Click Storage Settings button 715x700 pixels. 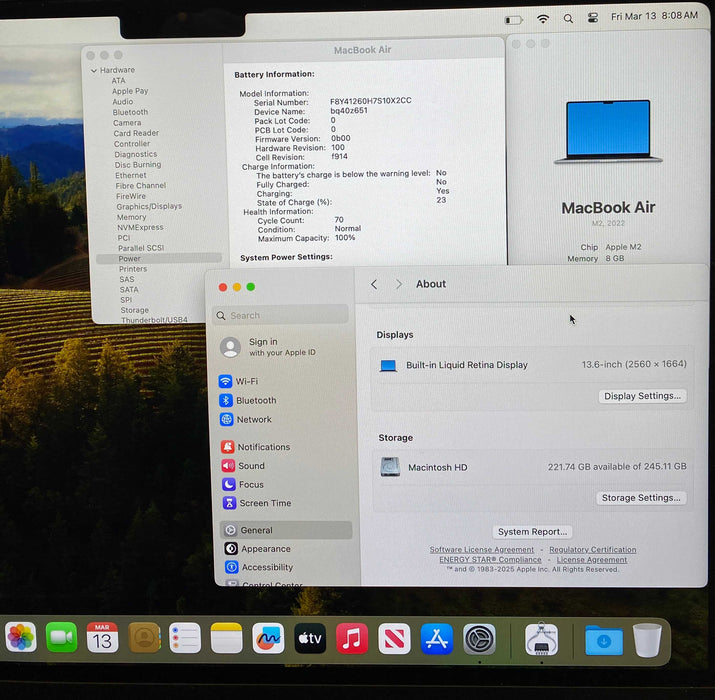(x=641, y=498)
